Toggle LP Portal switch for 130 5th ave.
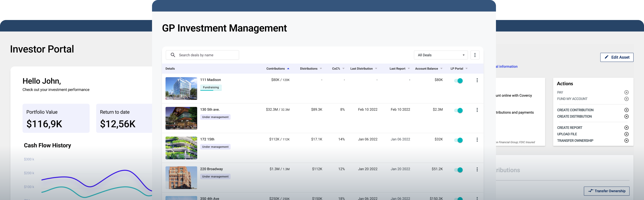 (459, 110)
